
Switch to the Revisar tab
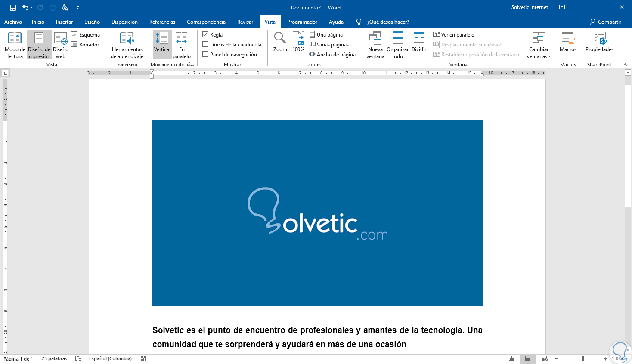[245, 22]
